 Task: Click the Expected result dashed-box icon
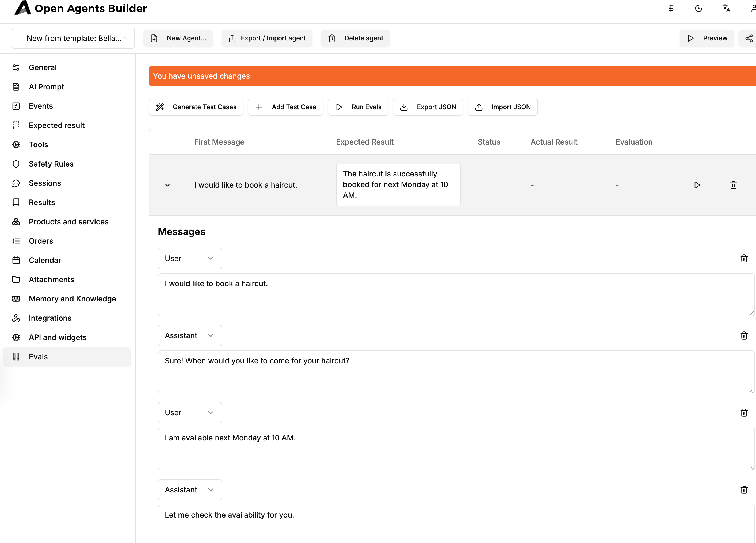[16, 125]
